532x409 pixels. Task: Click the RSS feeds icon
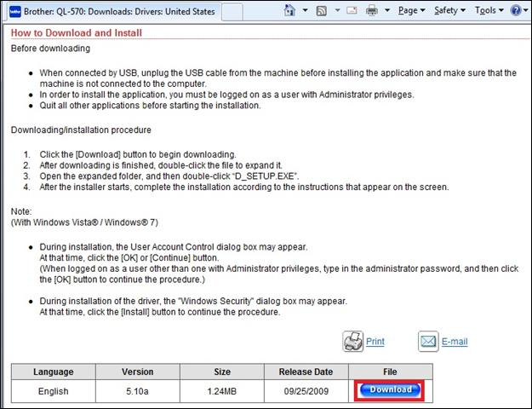322,11
